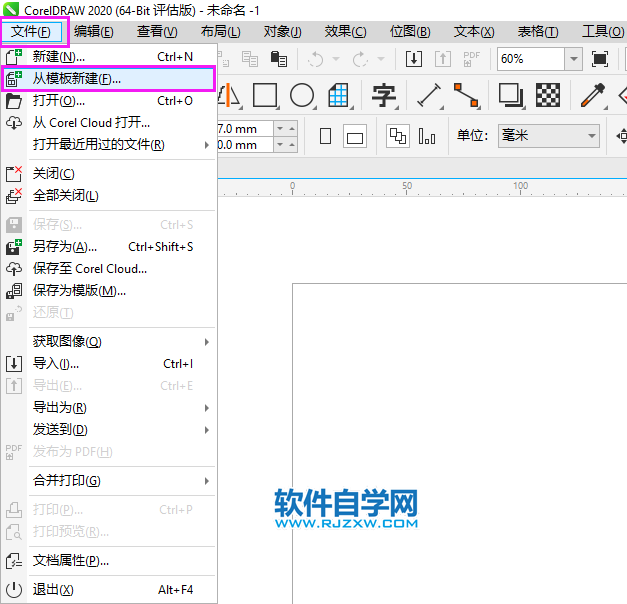Choose 新建(N)... from the file menu
627x604 pixels.
pos(109,57)
